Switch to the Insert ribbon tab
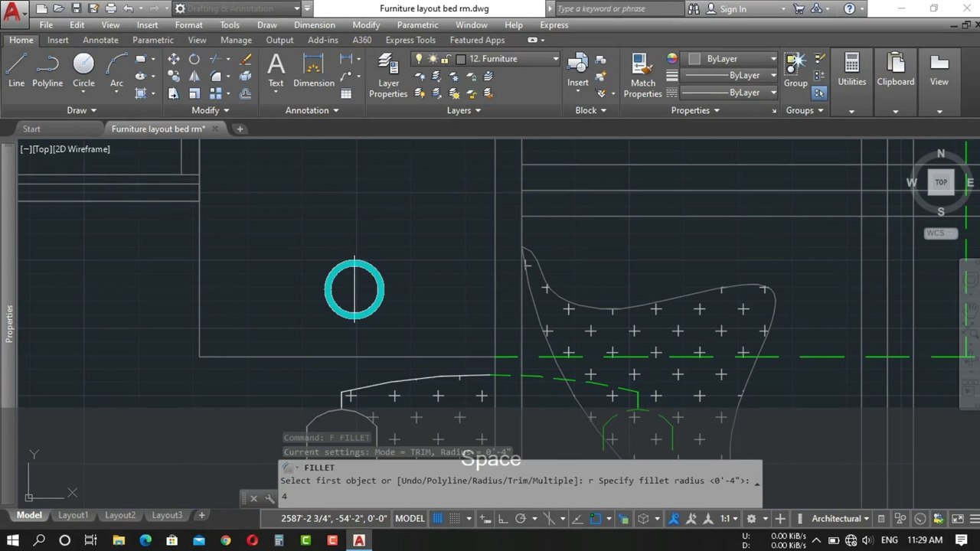The width and height of the screenshot is (980, 551). click(57, 40)
